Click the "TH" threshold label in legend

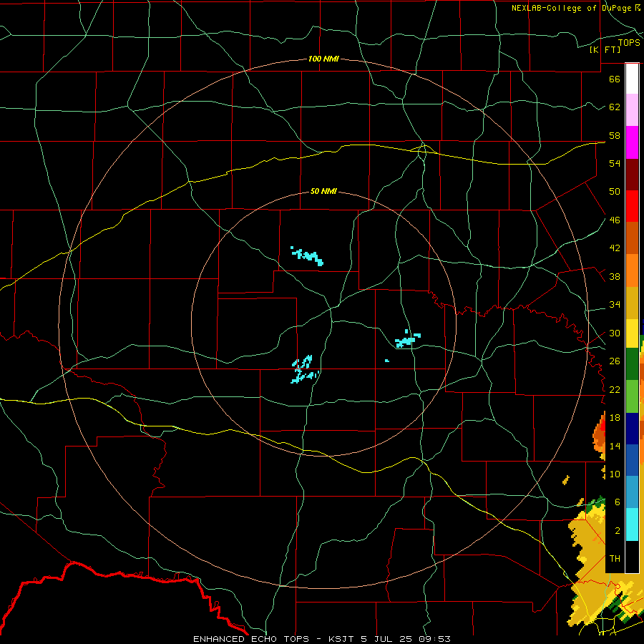click(615, 559)
